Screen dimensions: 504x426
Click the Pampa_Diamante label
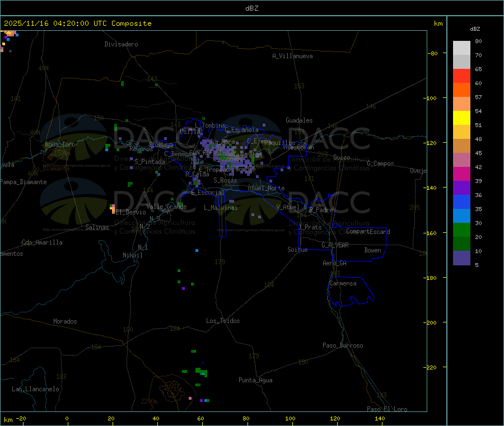(x=24, y=182)
